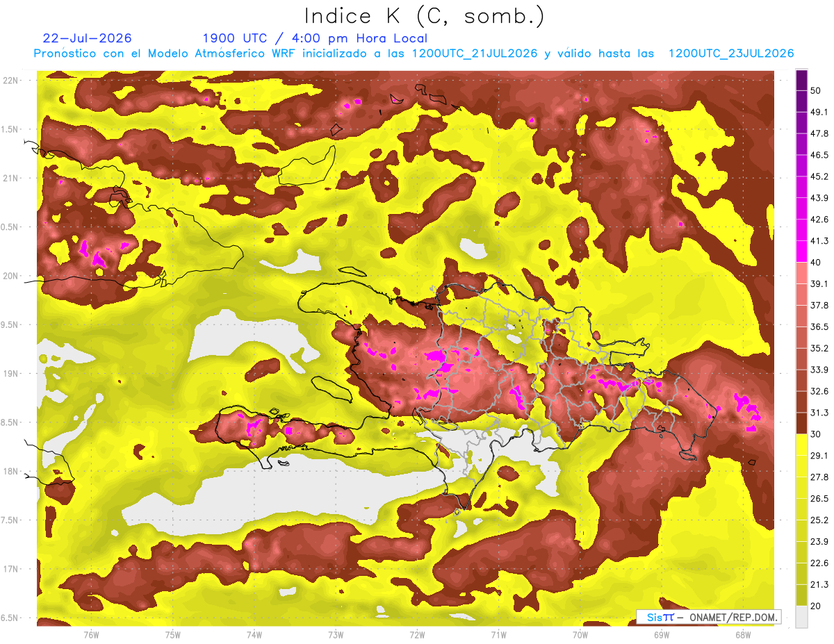Click the '69W' longitude axis label
Viewport: 834px width, 644px height.
tap(662, 635)
